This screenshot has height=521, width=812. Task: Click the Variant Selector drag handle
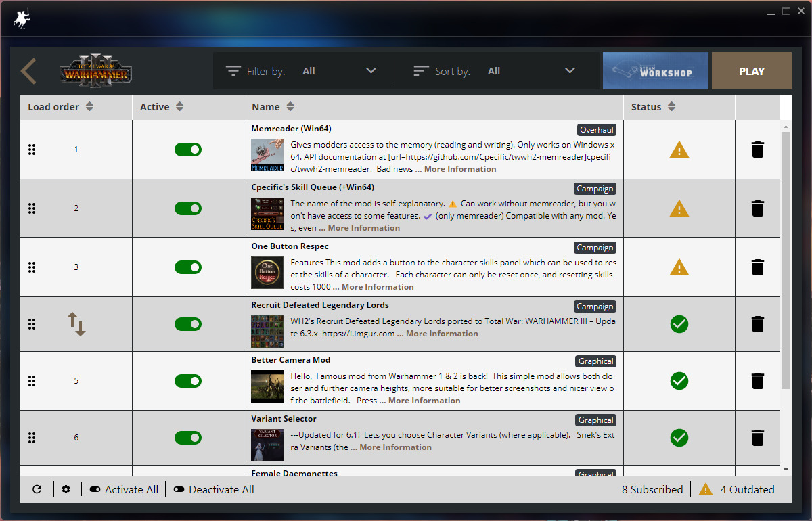point(32,438)
